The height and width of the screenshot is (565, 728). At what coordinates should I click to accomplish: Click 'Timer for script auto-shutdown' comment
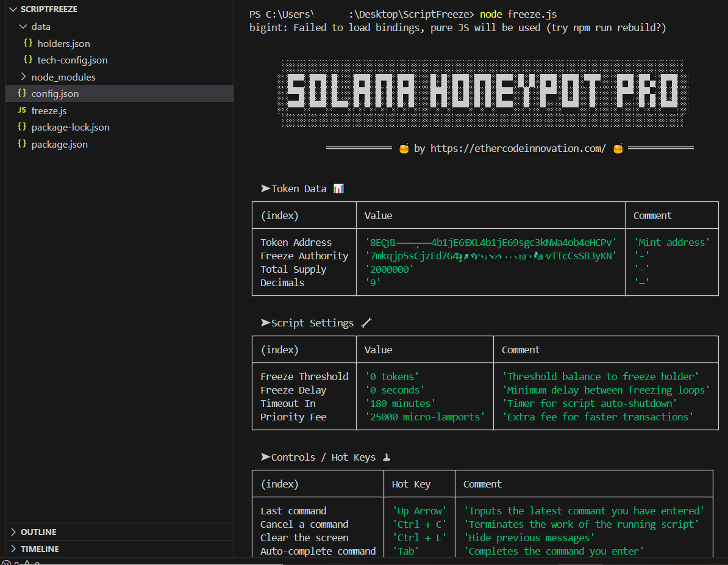click(589, 404)
